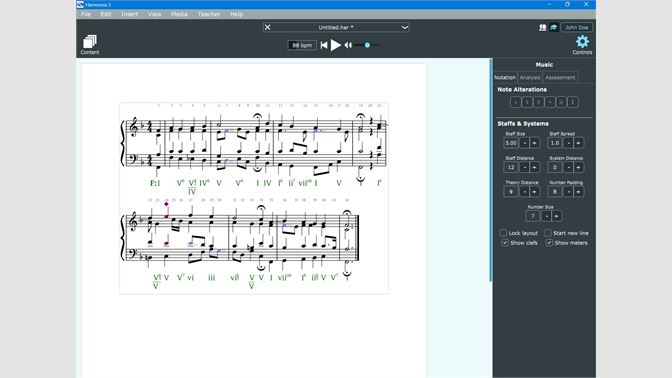Increase Number Size with plus

[x=556, y=216]
